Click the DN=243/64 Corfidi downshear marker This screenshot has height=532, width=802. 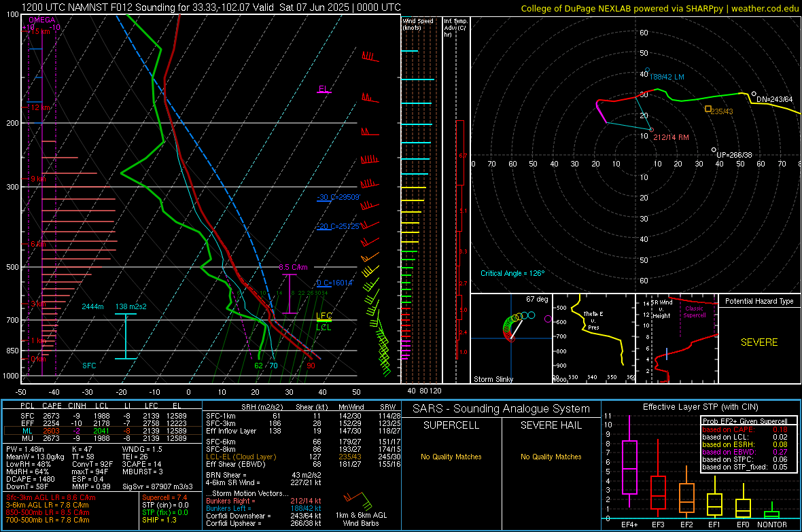[754, 94]
